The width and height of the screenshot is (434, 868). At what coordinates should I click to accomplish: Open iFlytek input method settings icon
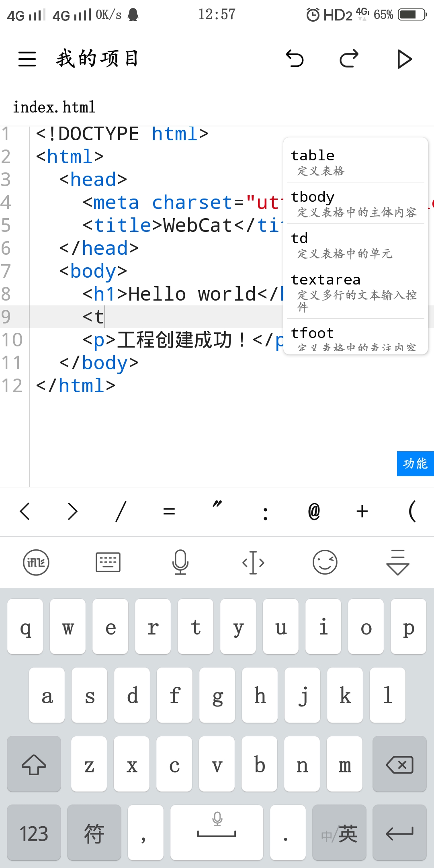coord(36,562)
